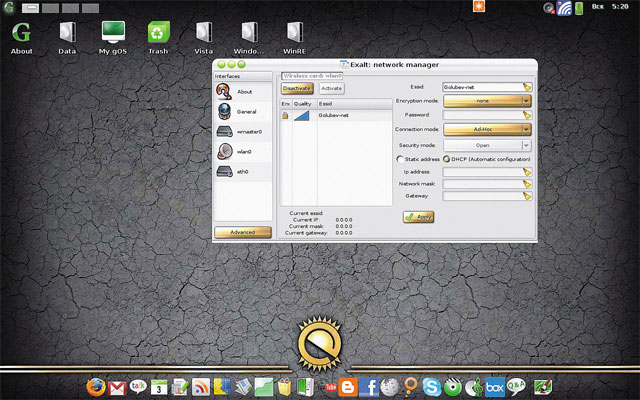The image size is (640, 400).
Task: Click the Deactivate button
Action: click(x=297, y=88)
